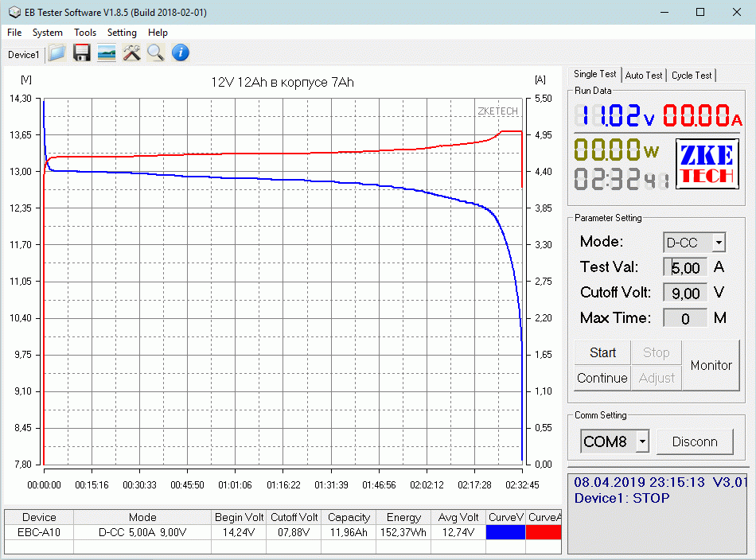Viewport: 756px width, 560px height.
Task: Click the floppy disk save icon
Action: click(x=81, y=53)
